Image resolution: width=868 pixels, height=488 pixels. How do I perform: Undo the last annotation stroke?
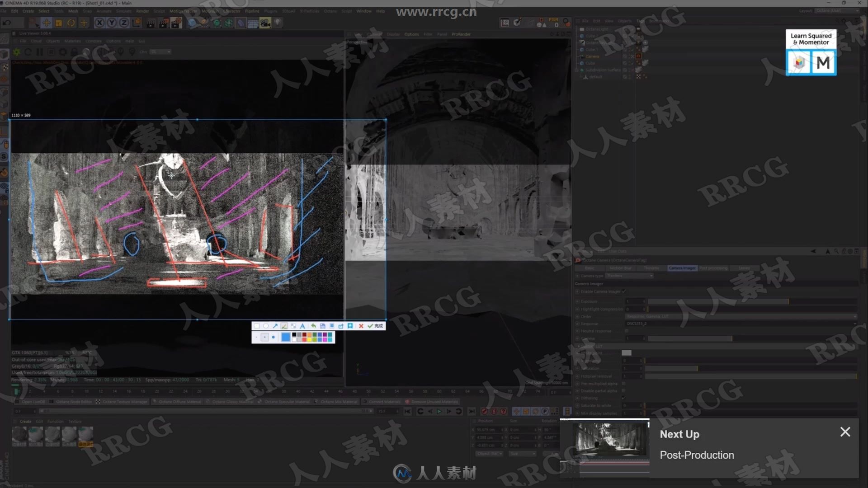point(313,326)
